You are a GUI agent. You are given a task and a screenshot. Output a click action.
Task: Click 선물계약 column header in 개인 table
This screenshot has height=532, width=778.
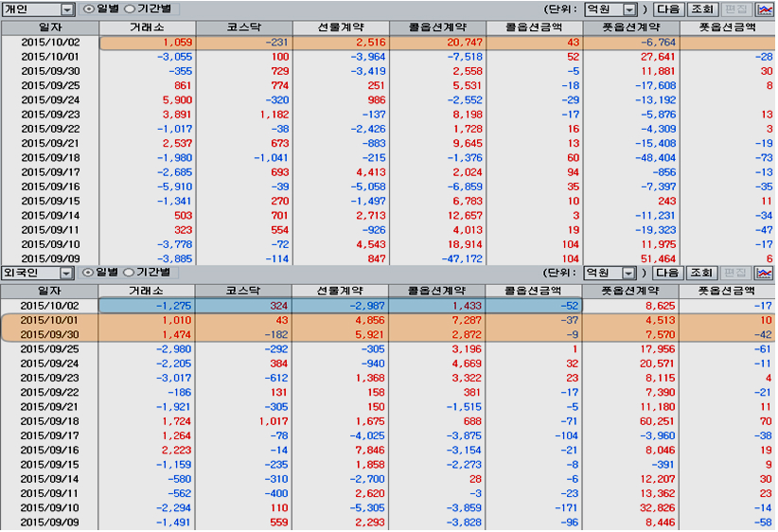tap(339, 27)
